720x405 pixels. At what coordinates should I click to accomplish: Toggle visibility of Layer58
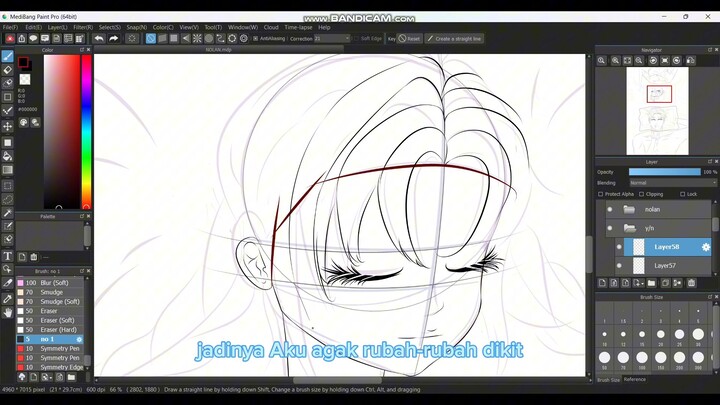[x=619, y=247]
